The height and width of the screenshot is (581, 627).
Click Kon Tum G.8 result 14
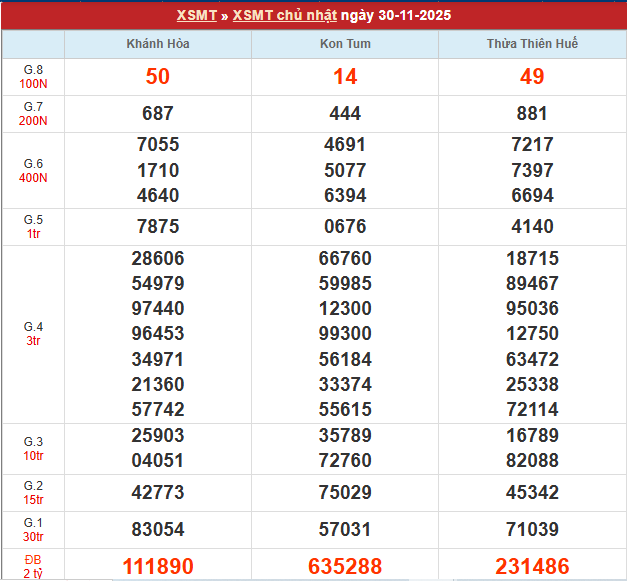[345, 76]
